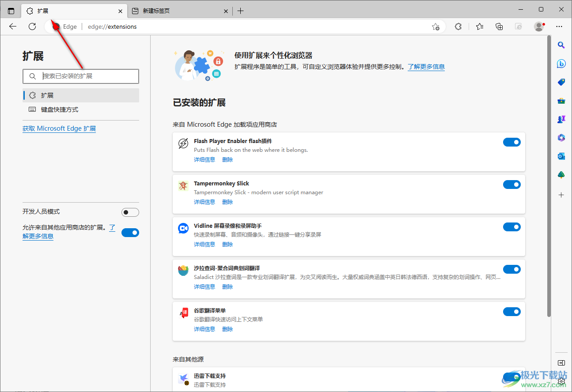This screenshot has height=392, width=572.
Task: Select 扩展 in the left navigation
Action: coord(81,95)
